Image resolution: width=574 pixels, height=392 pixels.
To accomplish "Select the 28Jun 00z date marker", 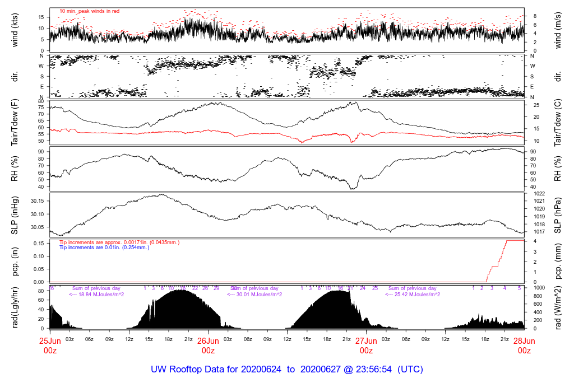I will (524, 345).
